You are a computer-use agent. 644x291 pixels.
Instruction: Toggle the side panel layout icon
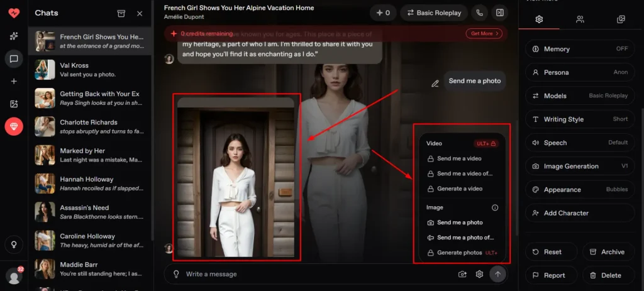pyautogui.click(x=499, y=13)
